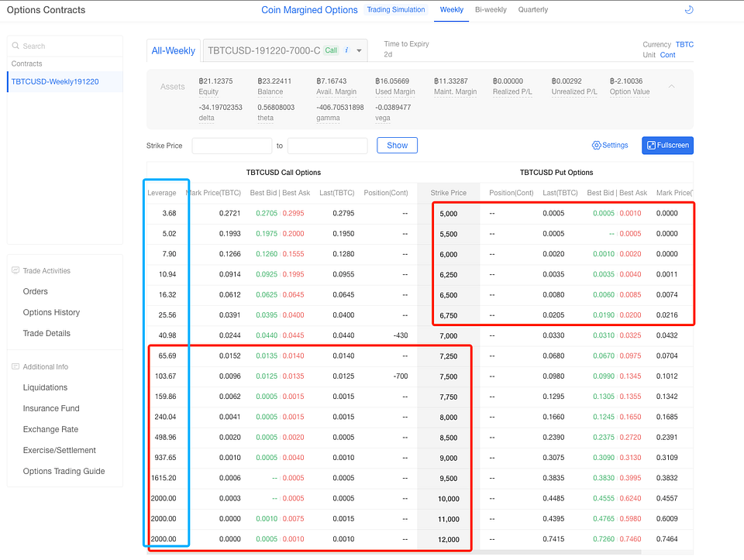Image resolution: width=744 pixels, height=560 pixels.
Task: Select the TBTCUSD-Weekly191220 contract
Action: [x=65, y=81]
